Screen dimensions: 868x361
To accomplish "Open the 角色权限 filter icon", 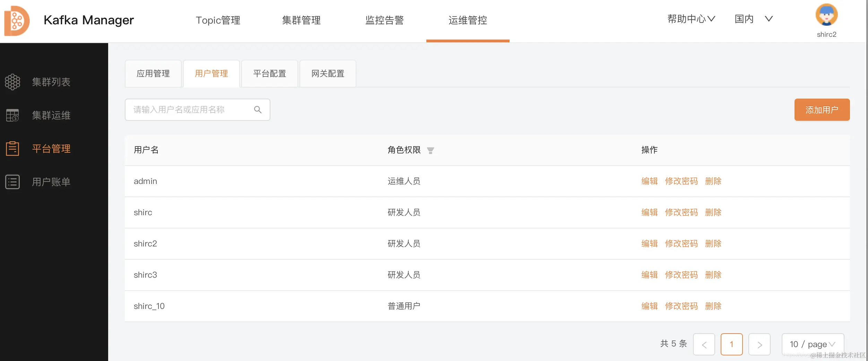I will tap(431, 150).
